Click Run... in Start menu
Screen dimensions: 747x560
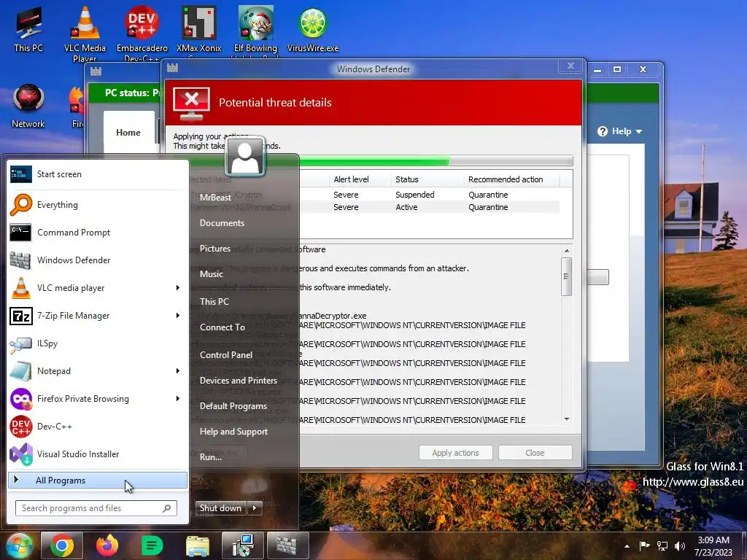point(211,457)
